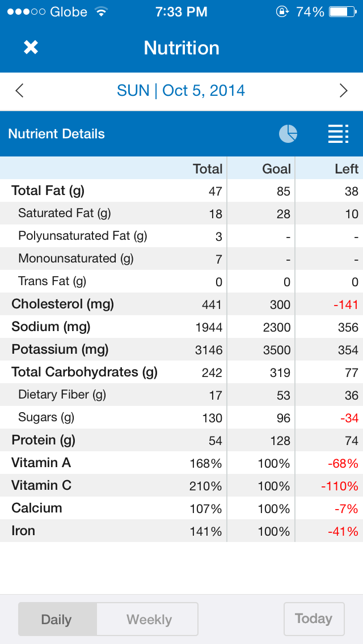
Task: Open the pie chart view icon
Action: click(288, 134)
